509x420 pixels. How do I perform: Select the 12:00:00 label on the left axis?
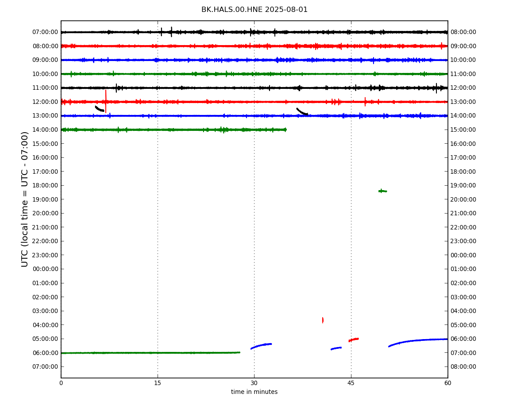tap(45, 102)
